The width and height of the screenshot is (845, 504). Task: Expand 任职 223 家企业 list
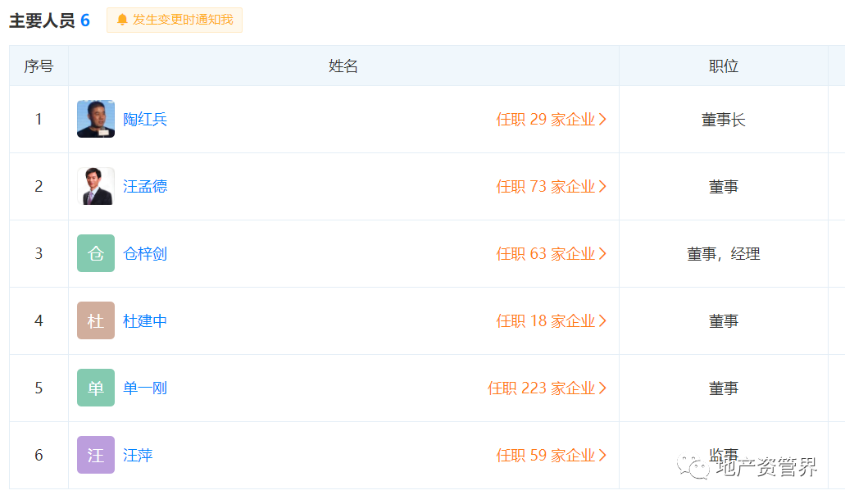[x=547, y=388]
